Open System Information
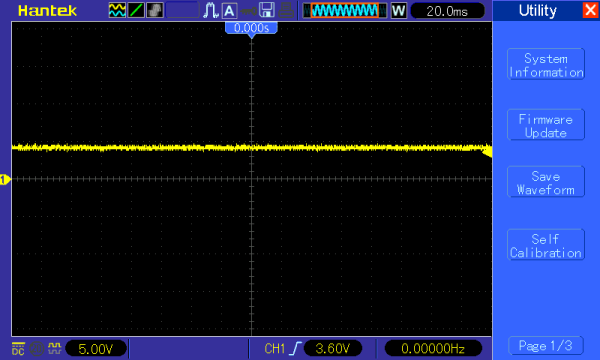Viewport: 600px width, 360px height. 546,64
